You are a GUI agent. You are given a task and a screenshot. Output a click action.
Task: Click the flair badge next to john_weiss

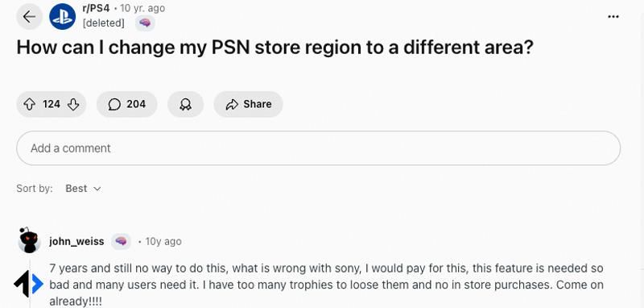[121, 241]
